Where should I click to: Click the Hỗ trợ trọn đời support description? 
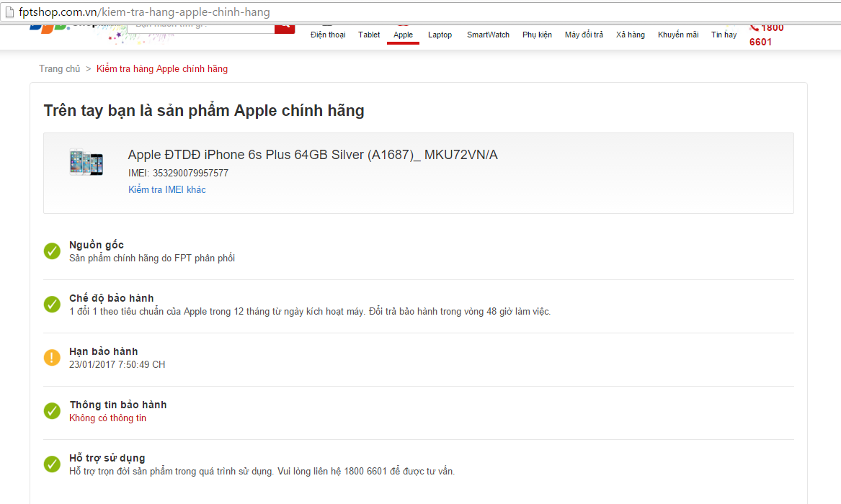(262, 472)
